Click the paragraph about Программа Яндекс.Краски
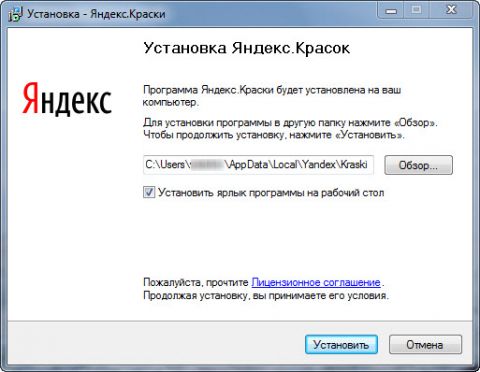 tap(272, 96)
